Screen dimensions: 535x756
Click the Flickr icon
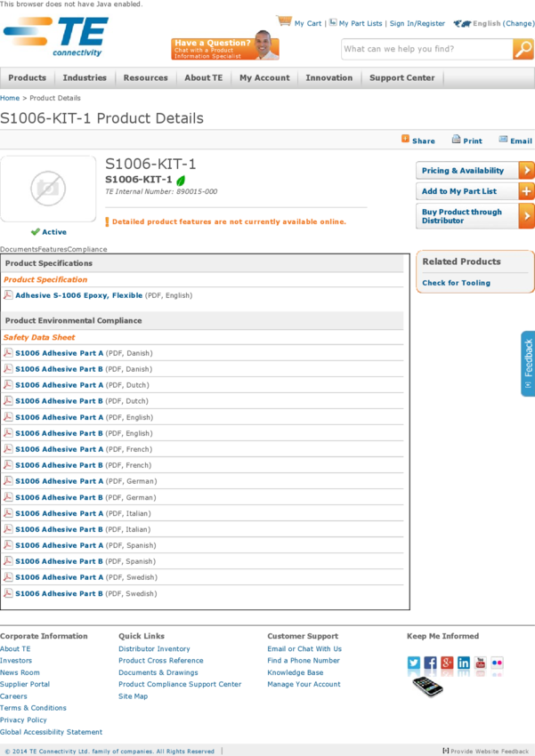[497, 663]
